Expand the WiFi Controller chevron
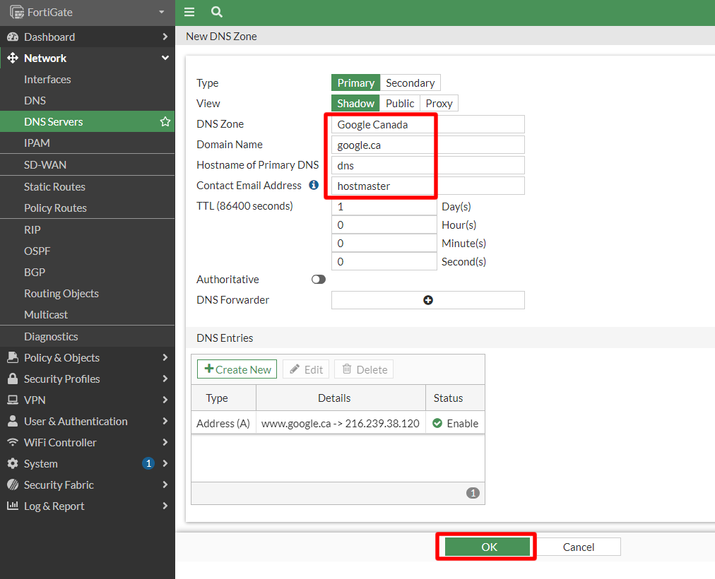Viewport: 715px width, 579px height. [x=165, y=442]
